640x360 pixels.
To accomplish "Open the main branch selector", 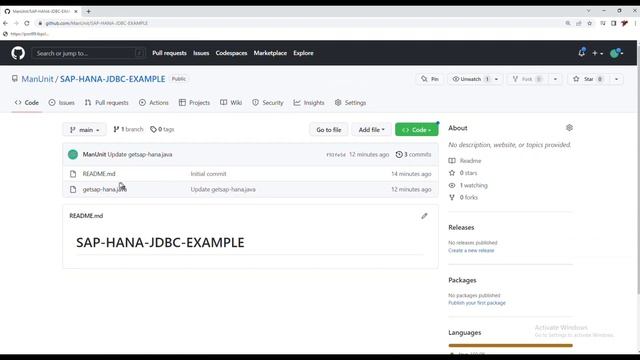I will coord(84,130).
